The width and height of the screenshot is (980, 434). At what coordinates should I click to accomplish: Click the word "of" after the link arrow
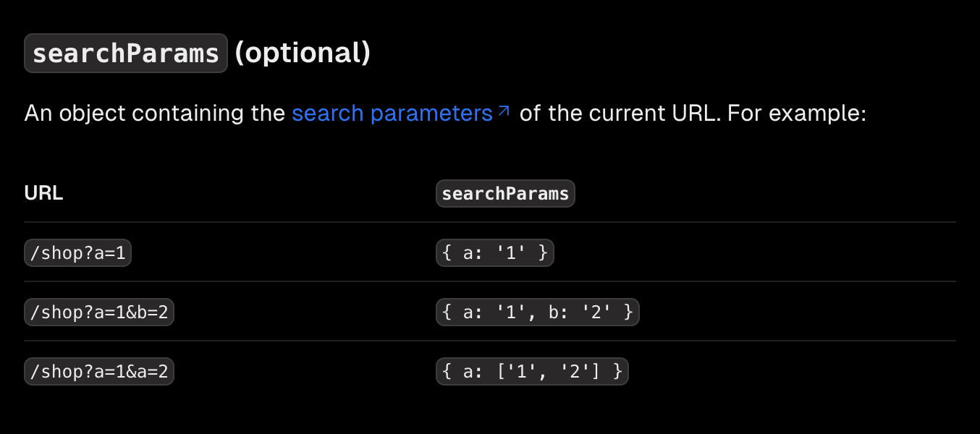pyautogui.click(x=531, y=114)
